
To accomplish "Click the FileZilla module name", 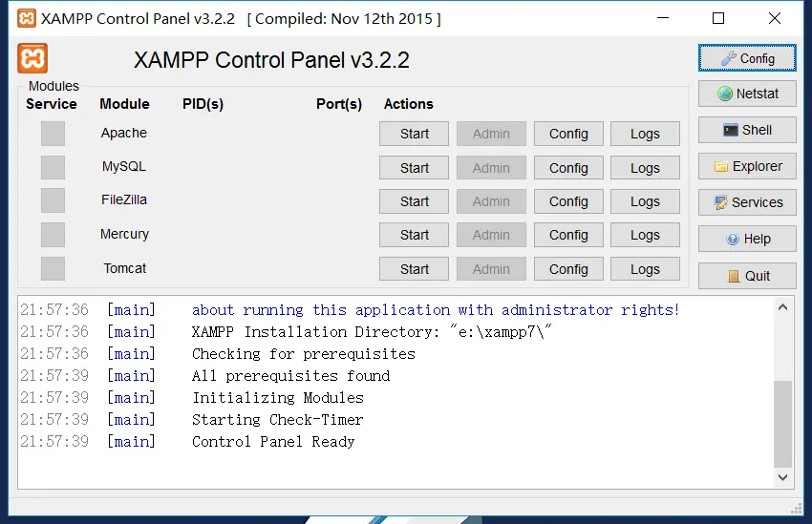I will click(x=124, y=199).
